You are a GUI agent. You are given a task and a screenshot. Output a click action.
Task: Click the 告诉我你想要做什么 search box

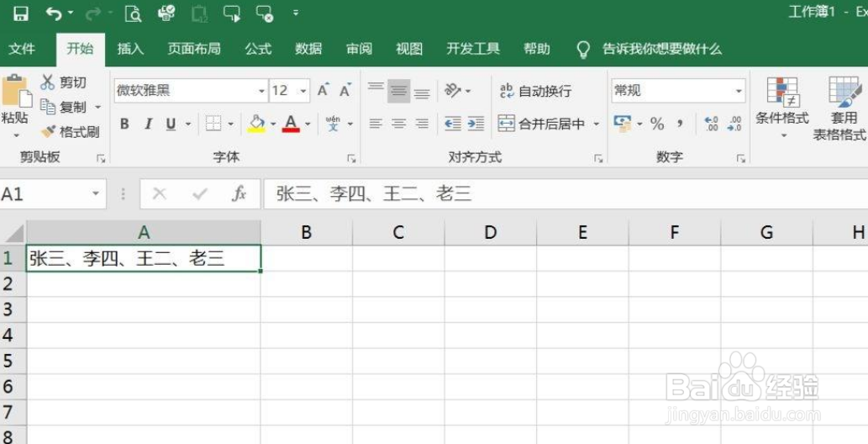point(662,50)
